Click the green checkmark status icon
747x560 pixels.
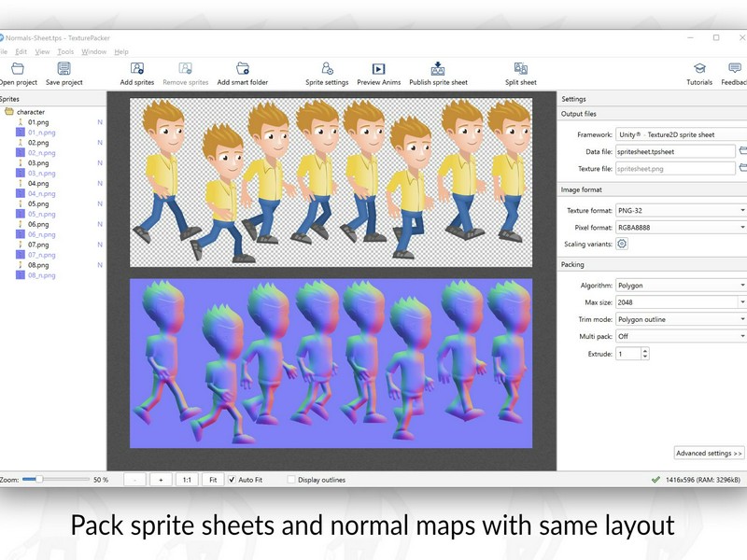point(655,480)
